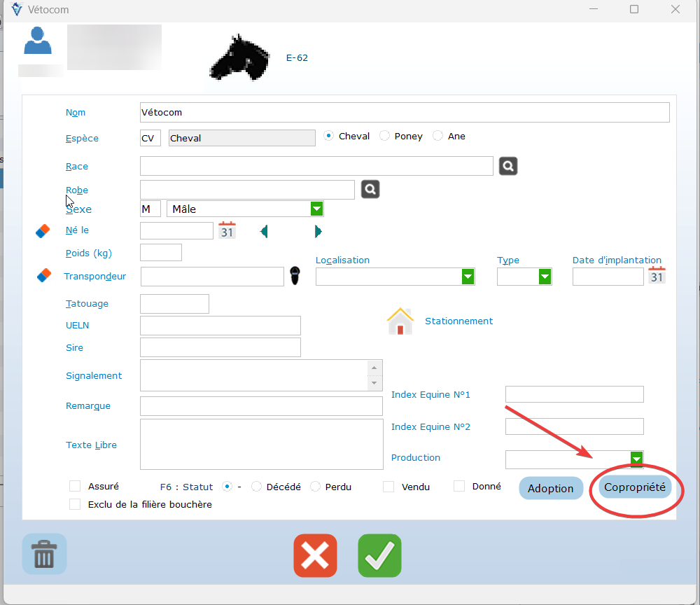Click the green checkmark validate button
Image resolution: width=700 pixels, height=605 pixels.
379,555
